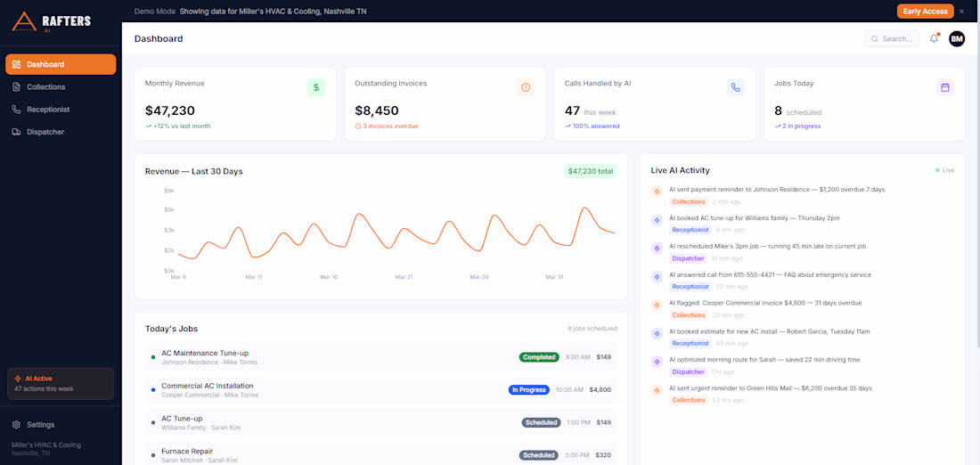The height and width of the screenshot is (465, 980).
Task: Click the icon beside Cooper Commercial flagged invoice
Action: [657, 305]
